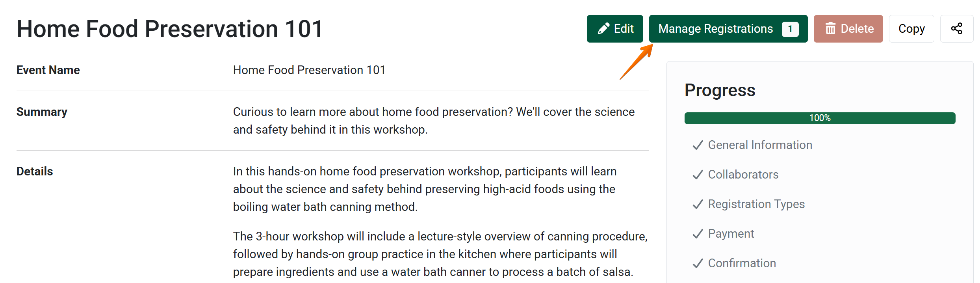Click the Delete trash can icon
The width and height of the screenshot is (980, 283).
(830, 29)
